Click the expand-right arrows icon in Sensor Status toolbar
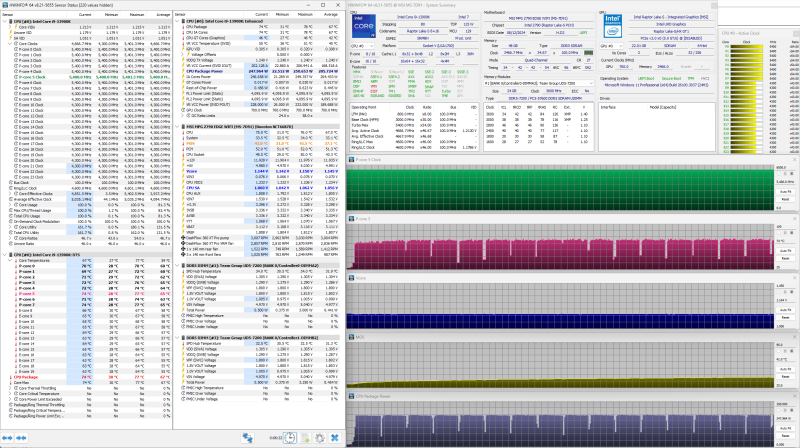Image resolution: width=800 pixels, height=448 pixels. coord(21,438)
